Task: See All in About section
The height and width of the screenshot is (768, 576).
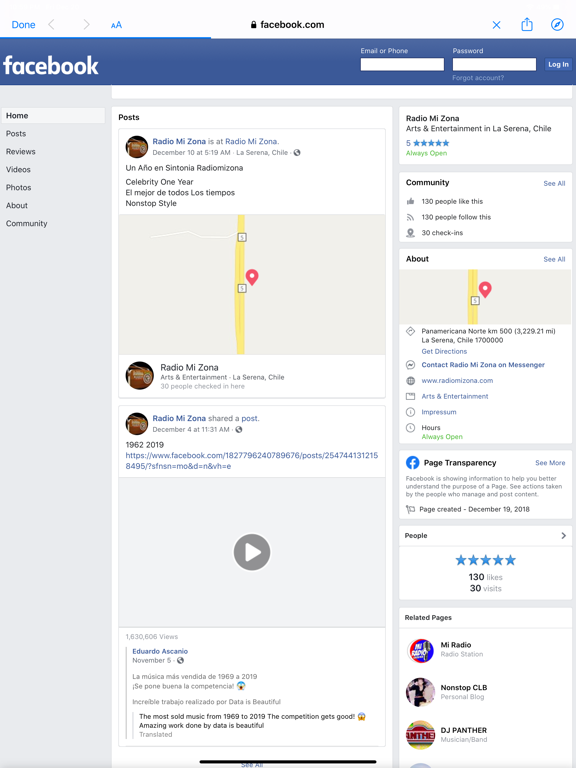Action: [554, 259]
